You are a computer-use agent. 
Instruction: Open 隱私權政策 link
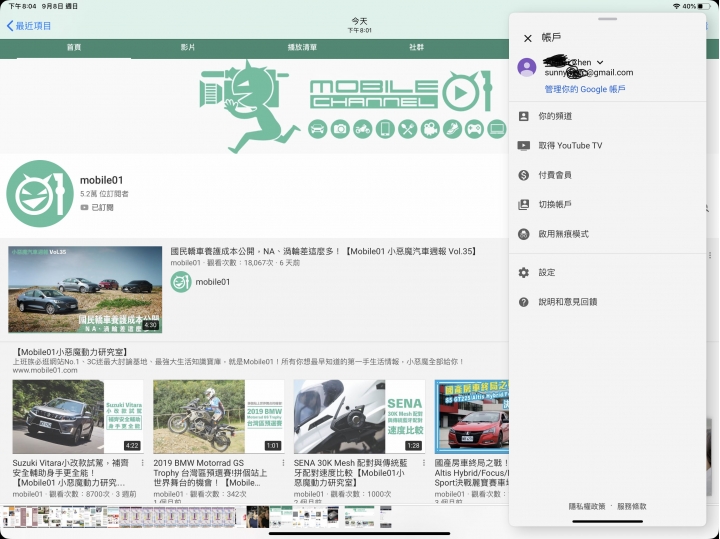(586, 506)
